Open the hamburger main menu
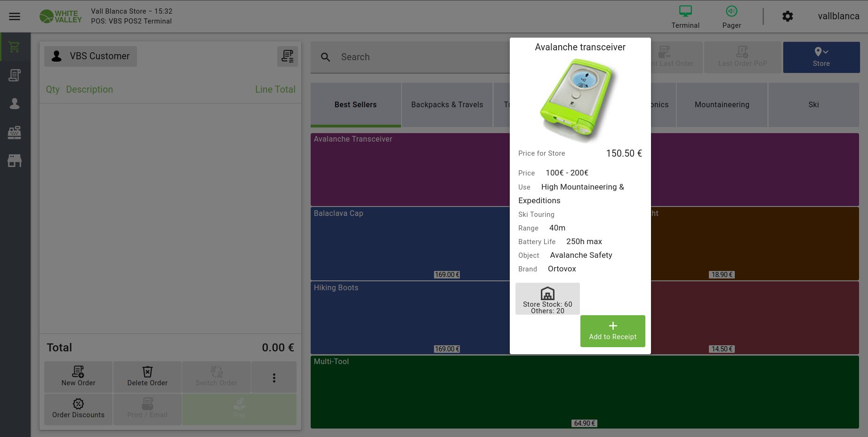Image resolution: width=868 pixels, height=437 pixels. tap(15, 16)
